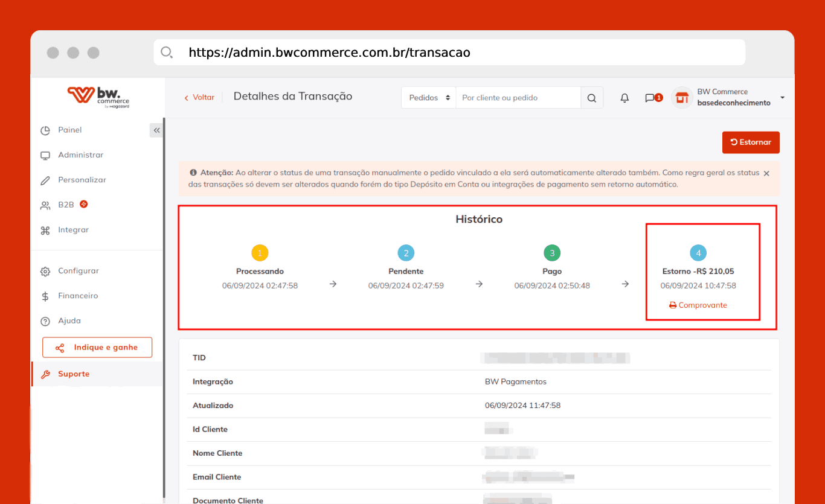Screen dimensions: 825x504
Task: Select step 4 Estorno circle
Action: coord(698,253)
